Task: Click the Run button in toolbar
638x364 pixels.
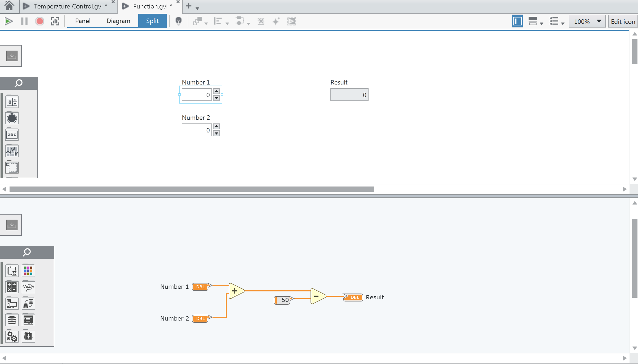Action: (8, 21)
